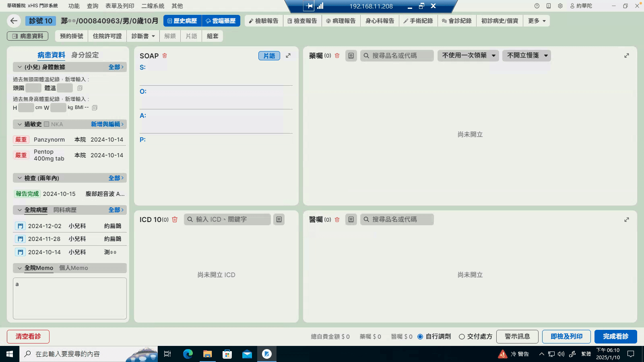Open Microsoft Edge from the taskbar

(x=188, y=354)
